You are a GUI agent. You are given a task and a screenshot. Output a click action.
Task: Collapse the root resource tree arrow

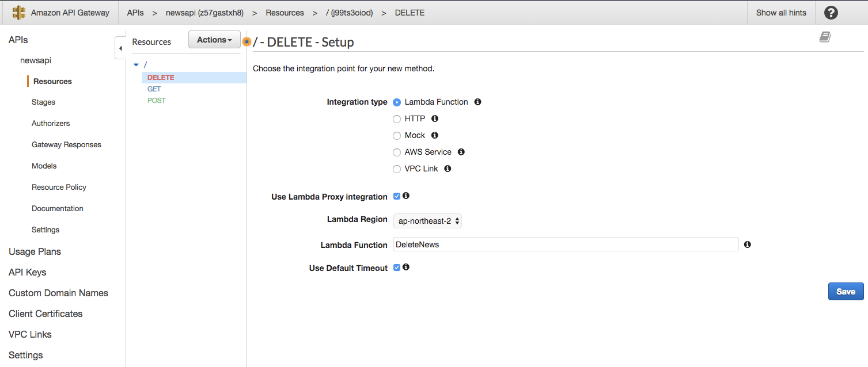point(136,65)
